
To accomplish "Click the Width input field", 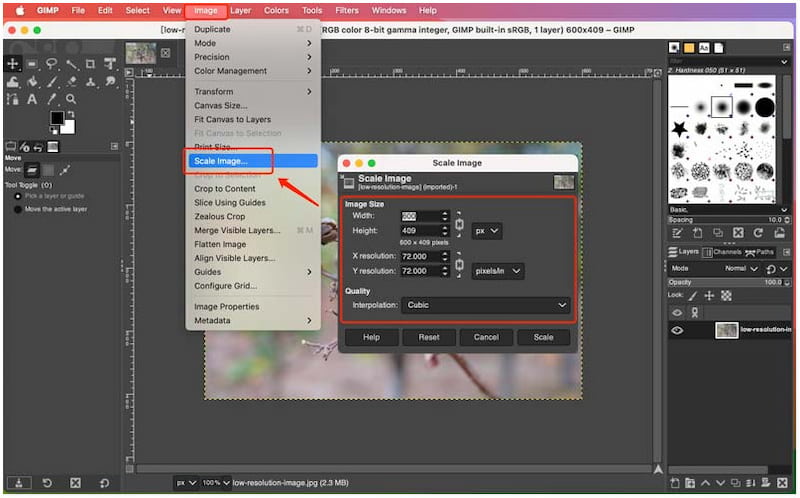I will pos(419,216).
